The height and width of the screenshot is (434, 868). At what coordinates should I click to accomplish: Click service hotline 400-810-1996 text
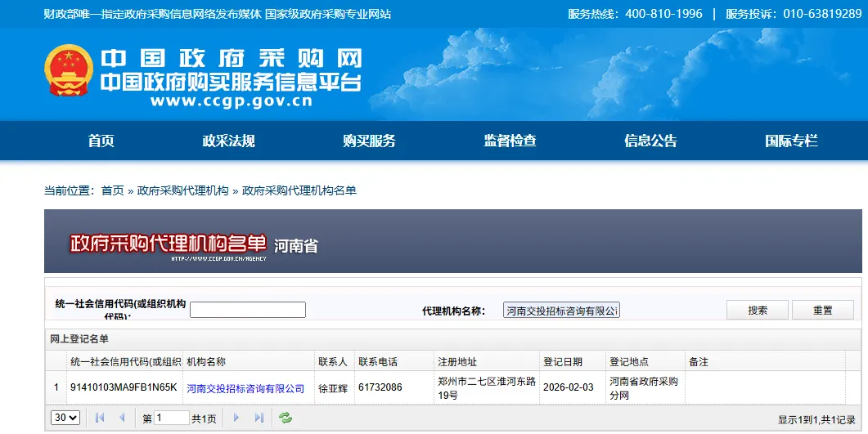(x=663, y=14)
